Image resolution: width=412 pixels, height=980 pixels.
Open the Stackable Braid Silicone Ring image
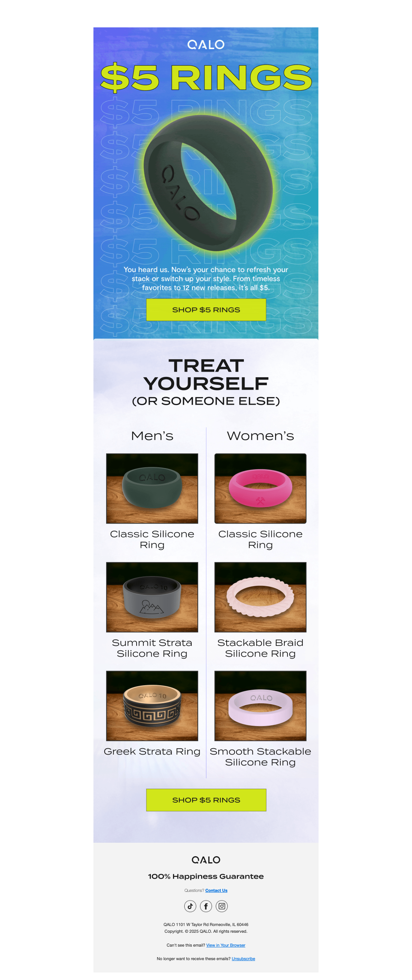pos(260,597)
